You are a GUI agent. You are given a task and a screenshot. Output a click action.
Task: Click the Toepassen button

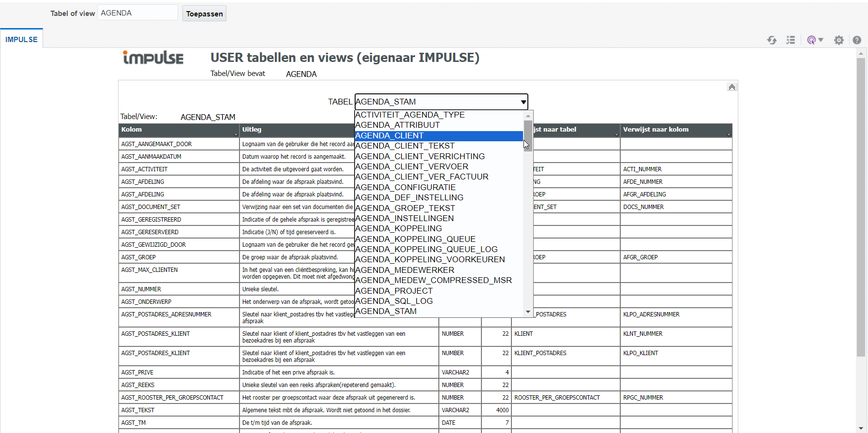(205, 14)
